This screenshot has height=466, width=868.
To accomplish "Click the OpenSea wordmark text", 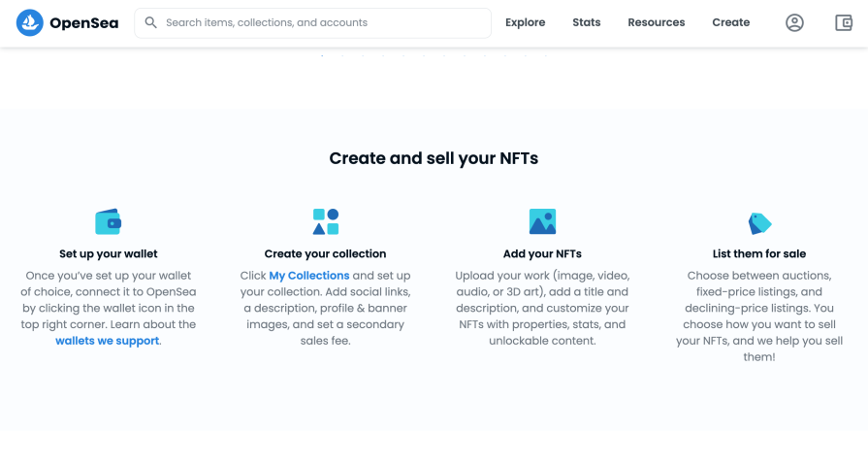I will click(83, 22).
